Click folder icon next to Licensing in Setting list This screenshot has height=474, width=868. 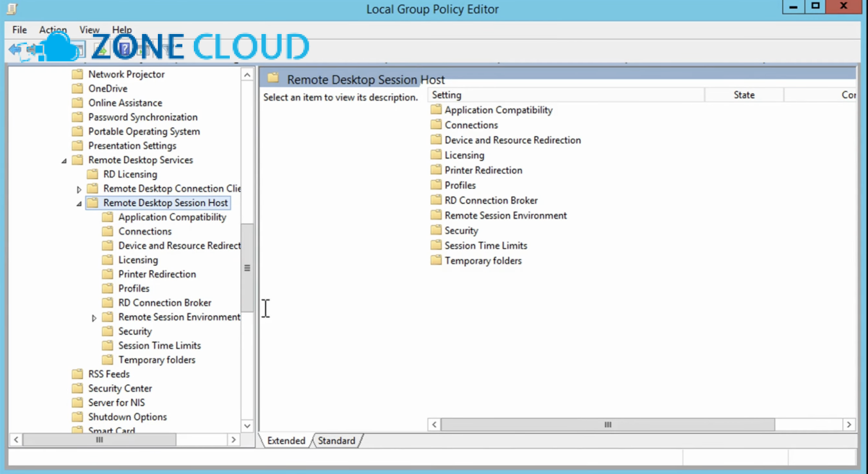[x=436, y=155]
